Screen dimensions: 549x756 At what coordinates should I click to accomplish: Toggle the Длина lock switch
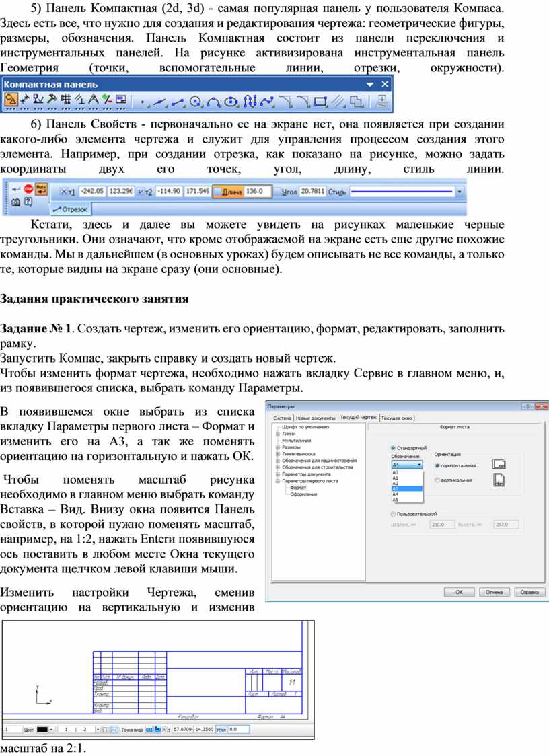pyautogui.click(x=217, y=192)
